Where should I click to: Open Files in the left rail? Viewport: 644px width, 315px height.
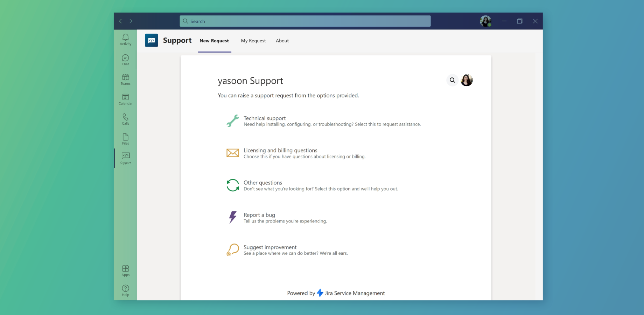pos(125,139)
